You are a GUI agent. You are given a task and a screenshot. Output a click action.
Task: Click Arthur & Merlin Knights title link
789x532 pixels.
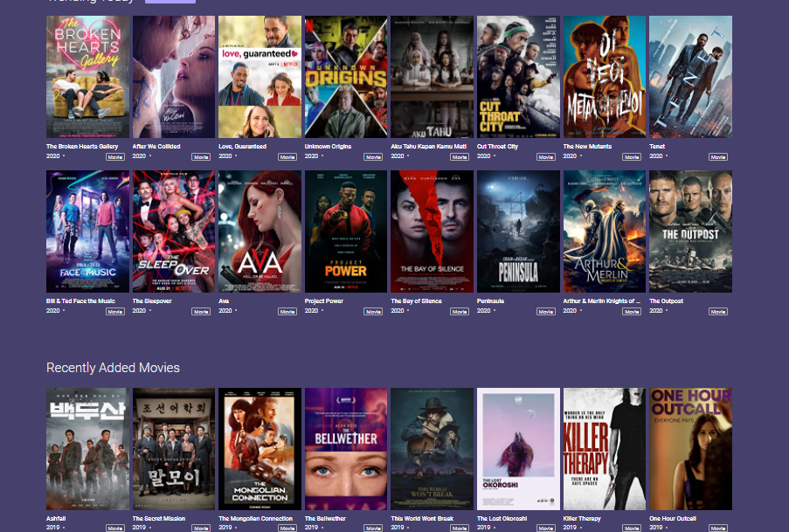point(602,301)
